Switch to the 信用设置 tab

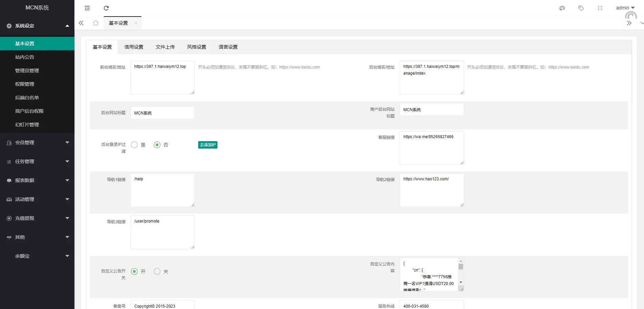[134, 47]
